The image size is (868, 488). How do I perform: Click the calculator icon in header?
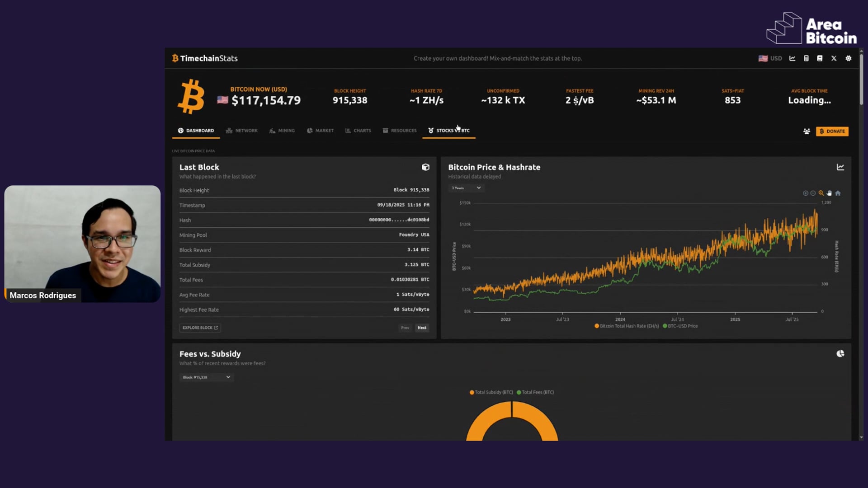tap(806, 58)
